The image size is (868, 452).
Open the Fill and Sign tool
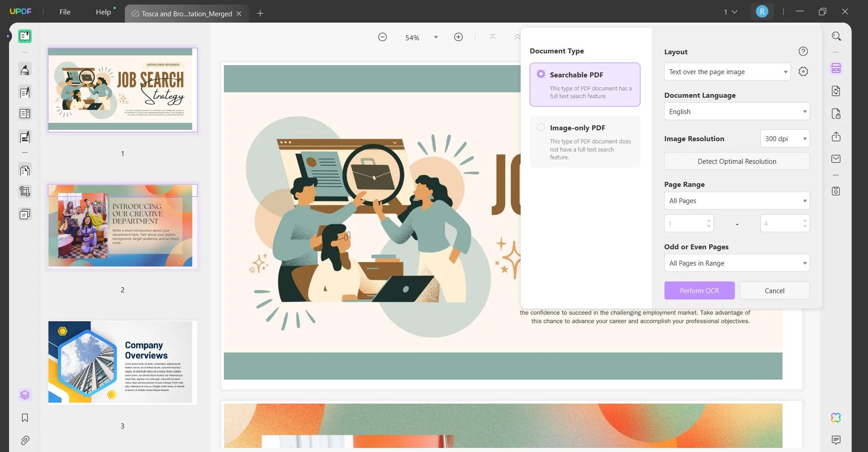point(25,137)
